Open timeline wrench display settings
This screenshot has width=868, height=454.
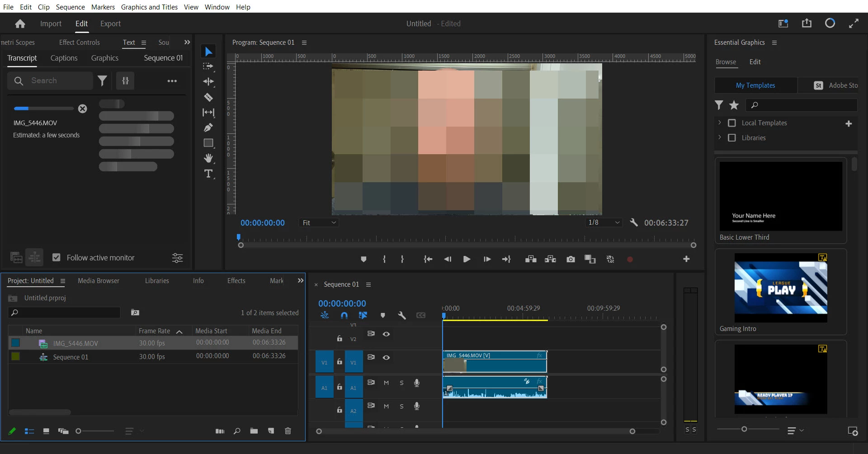coord(402,315)
